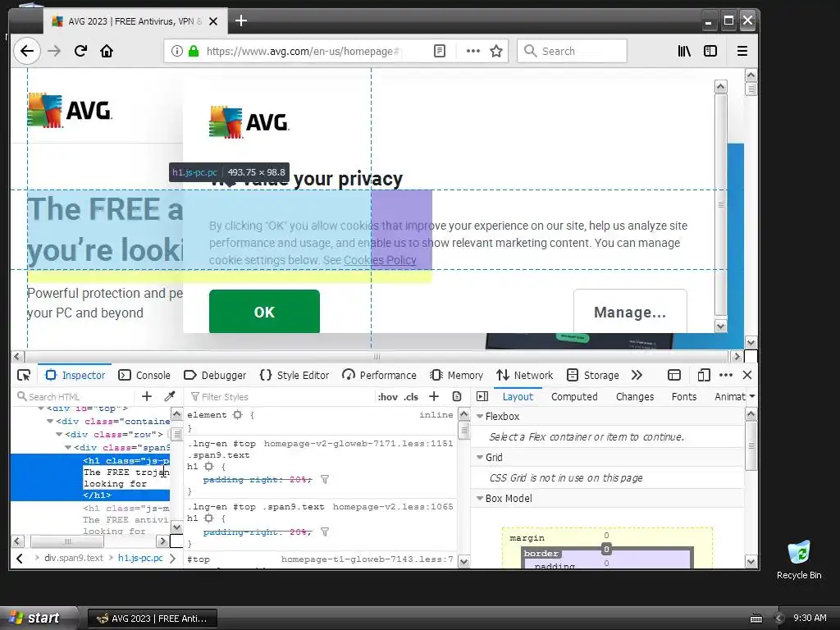The image size is (840, 630).
Task: Show sidebars icon in toolbar
Action: 710,51
